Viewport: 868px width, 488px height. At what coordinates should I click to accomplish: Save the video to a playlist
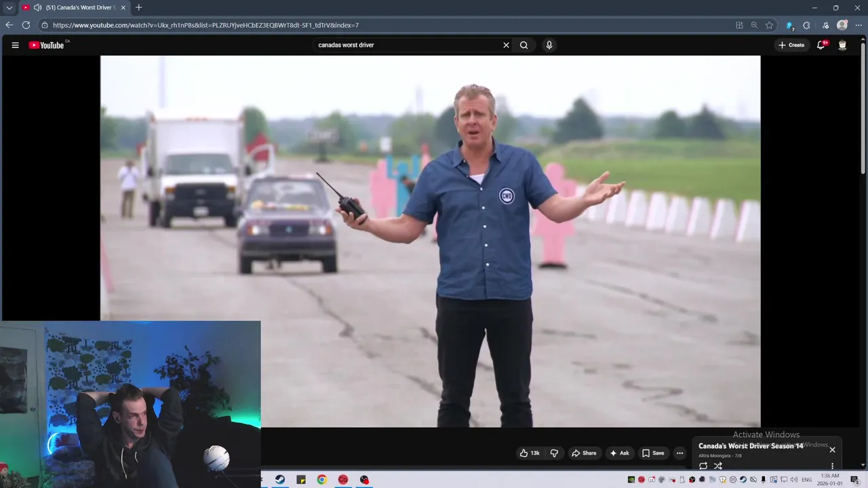(653, 453)
